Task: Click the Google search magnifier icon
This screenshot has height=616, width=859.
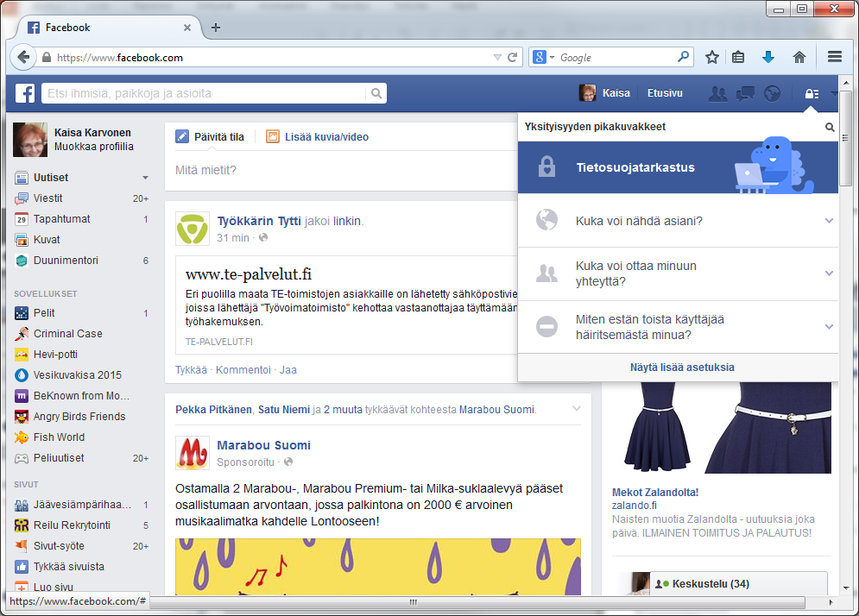Action: [683, 56]
